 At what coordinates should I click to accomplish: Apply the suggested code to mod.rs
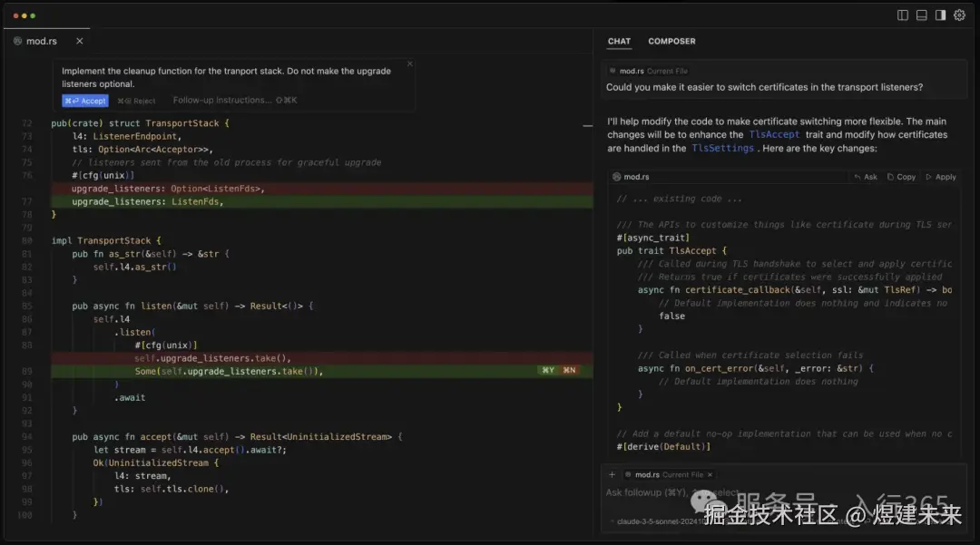tap(941, 178)
